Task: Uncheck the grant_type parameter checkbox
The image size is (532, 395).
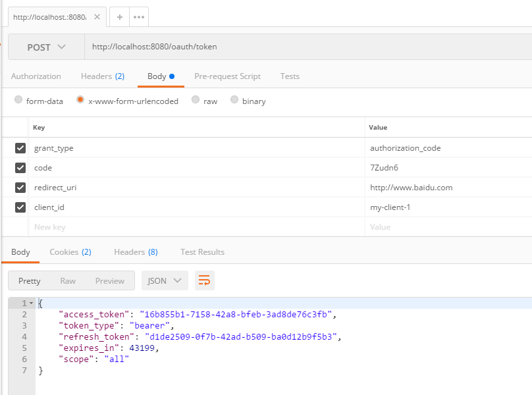Action: (20, 148)
